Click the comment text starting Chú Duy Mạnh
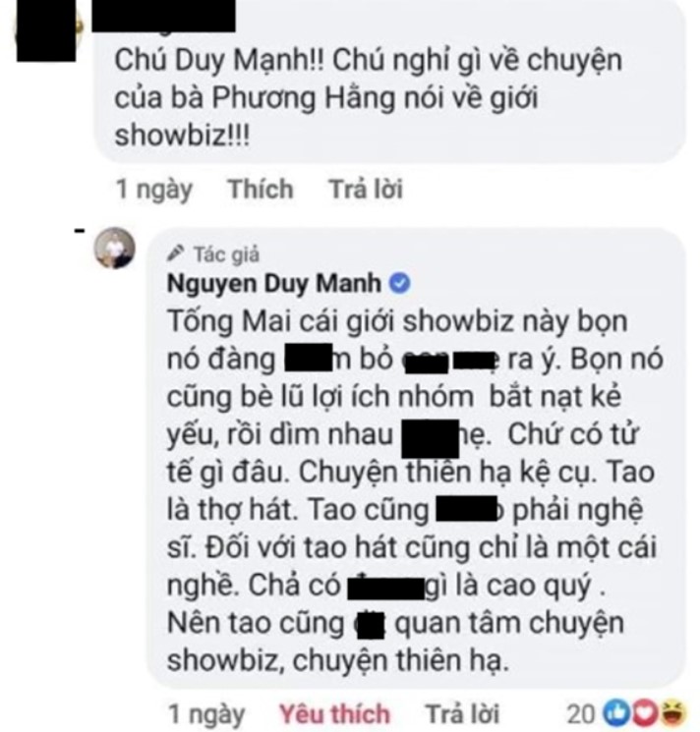Screen dimensions: 700x732 [369, 98]
